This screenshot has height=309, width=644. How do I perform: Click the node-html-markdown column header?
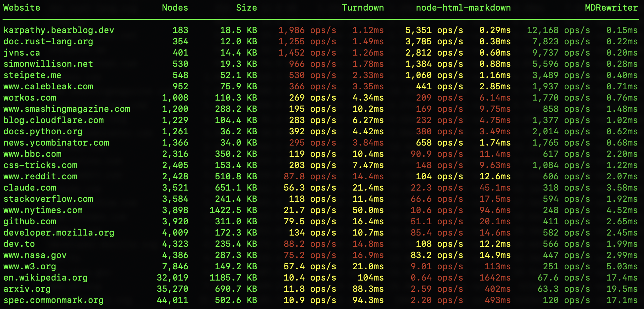(x=463, y=8)
